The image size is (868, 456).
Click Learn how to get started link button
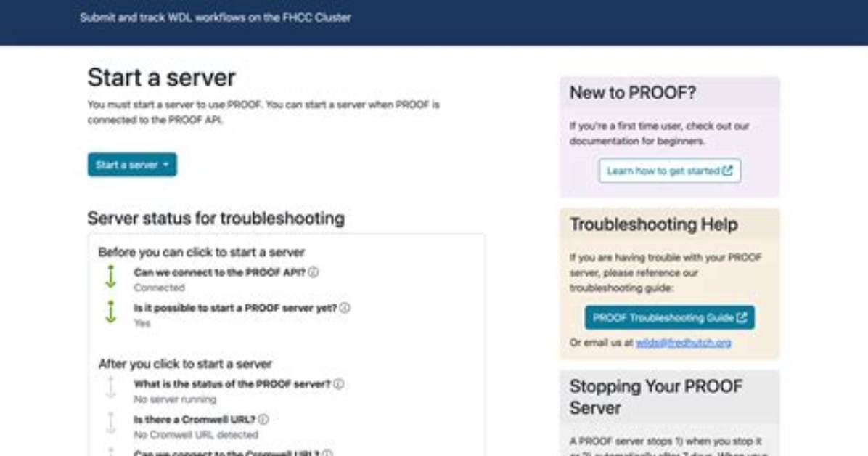(669, 171)
